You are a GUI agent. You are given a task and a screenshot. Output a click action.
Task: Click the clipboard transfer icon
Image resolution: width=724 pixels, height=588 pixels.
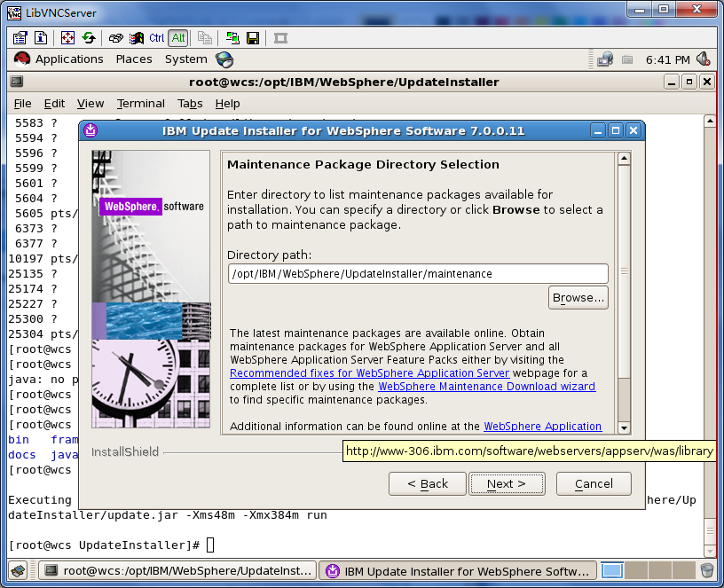tap(207, 38)
